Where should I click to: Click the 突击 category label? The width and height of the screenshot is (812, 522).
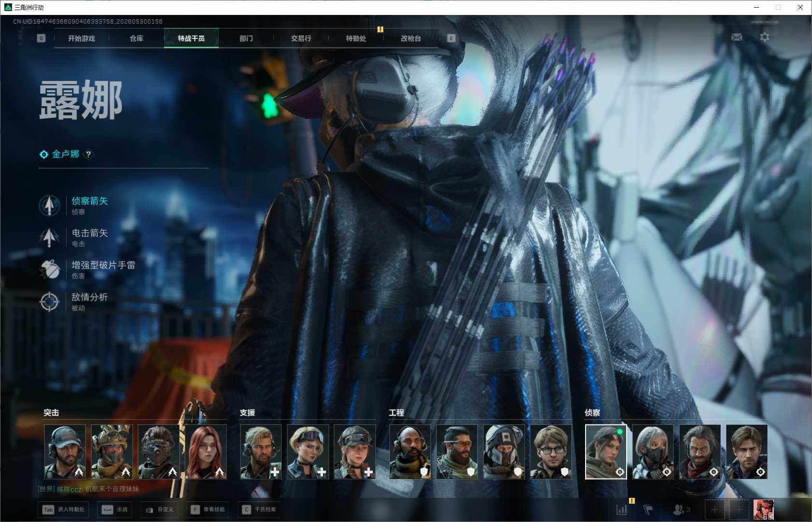[x=51, y=413]
